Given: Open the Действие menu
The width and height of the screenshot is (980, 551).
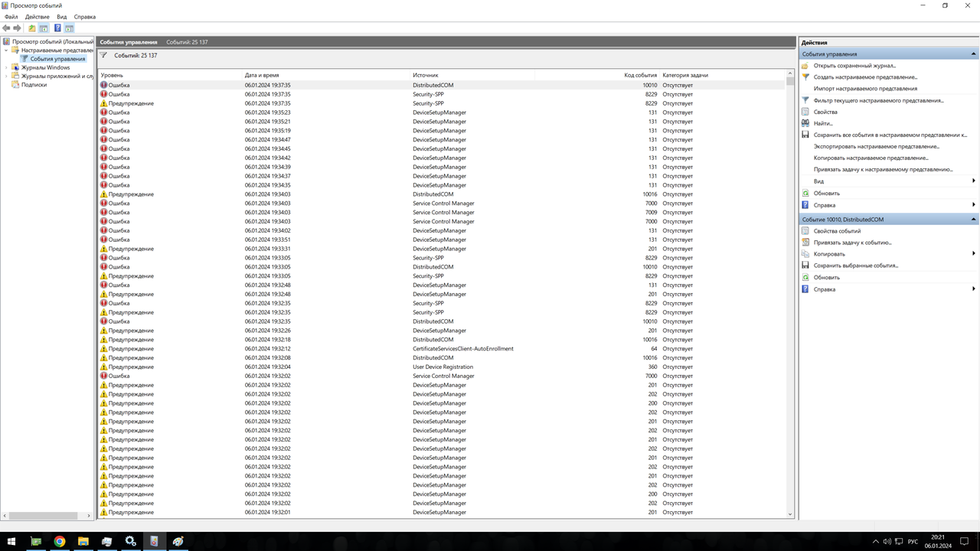Looking at the screenshot, I should pyautogui.click(x=38, y=17).
